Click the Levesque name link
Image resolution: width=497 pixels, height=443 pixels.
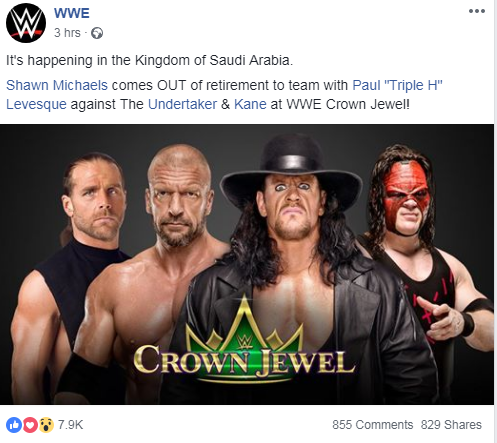tap(36, 104)
